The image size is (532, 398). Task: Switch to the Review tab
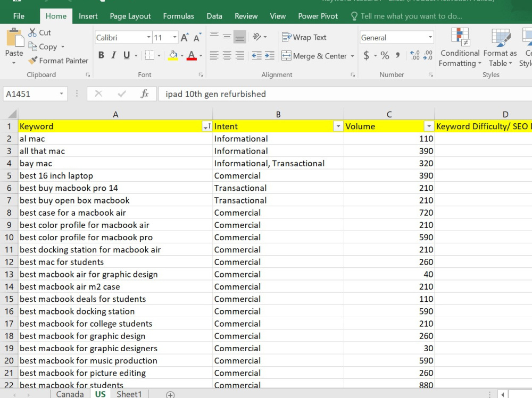(246, 16)
